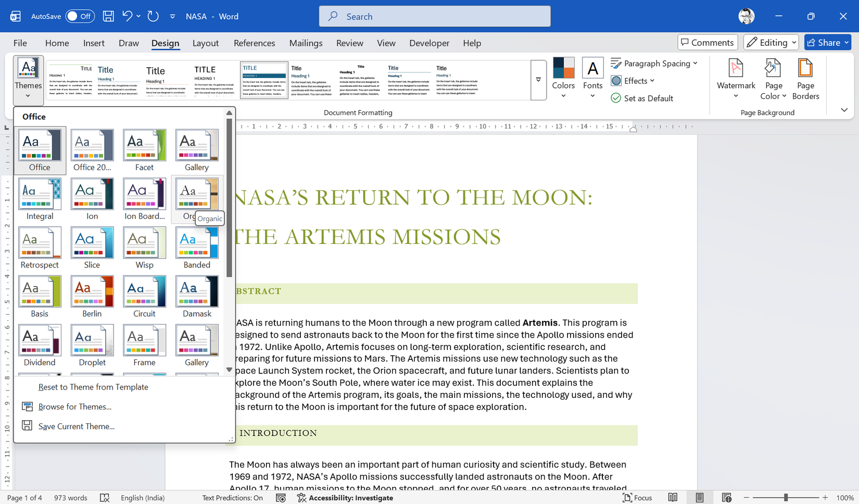859x504 pixels.
Task: Open Page Borders settings
Action: [x=805, y=79]
